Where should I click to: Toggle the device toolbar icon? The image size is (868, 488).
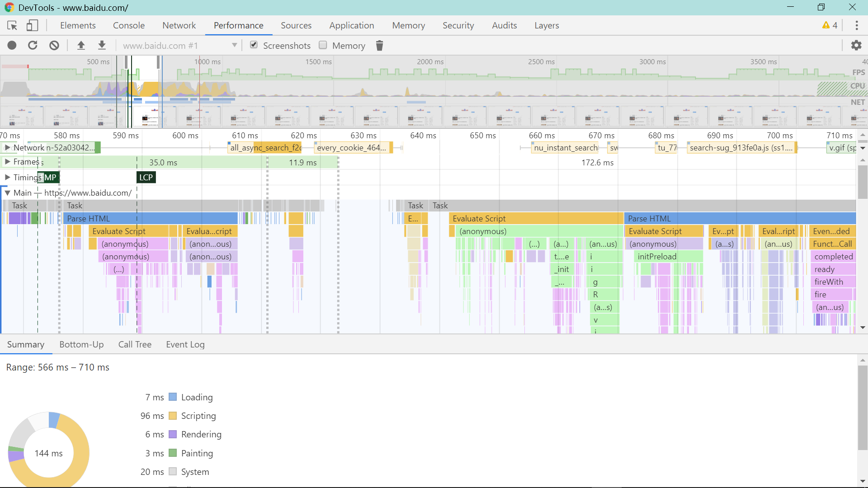tap(32, 26)
